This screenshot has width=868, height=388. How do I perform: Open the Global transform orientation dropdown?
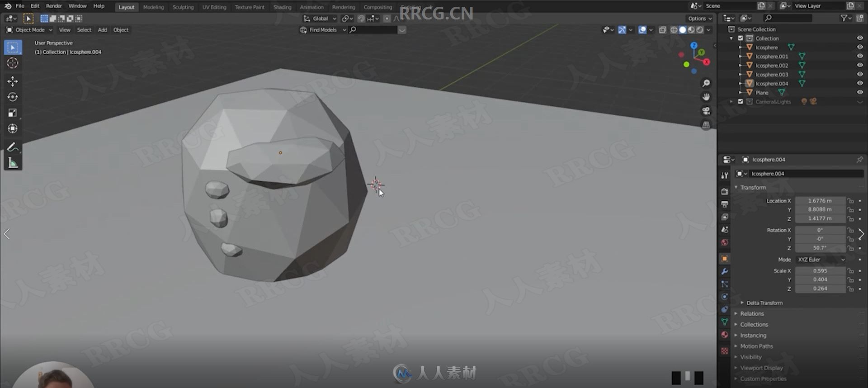tap(320, 19)
